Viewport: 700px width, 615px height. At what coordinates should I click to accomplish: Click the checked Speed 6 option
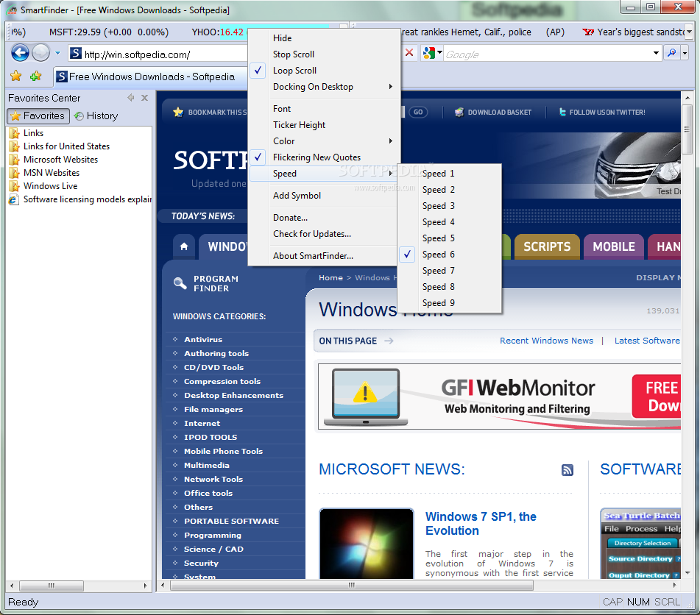(450, 255)
